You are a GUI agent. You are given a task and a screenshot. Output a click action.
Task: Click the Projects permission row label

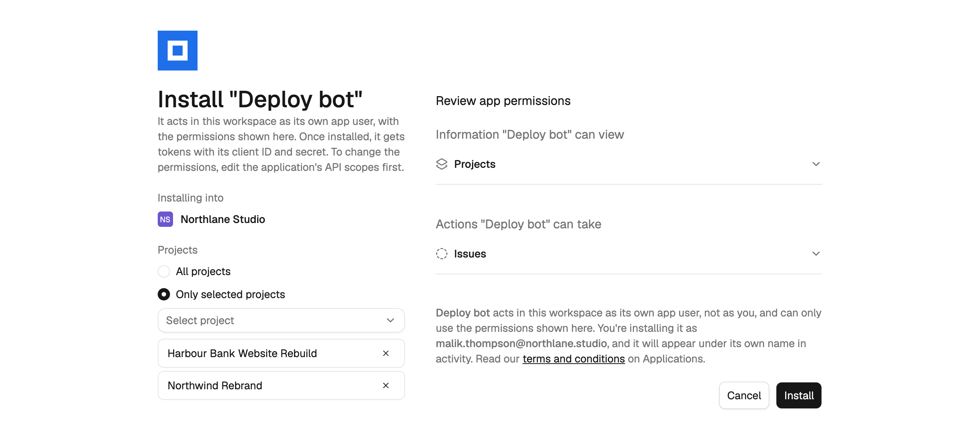pos(475,164)
